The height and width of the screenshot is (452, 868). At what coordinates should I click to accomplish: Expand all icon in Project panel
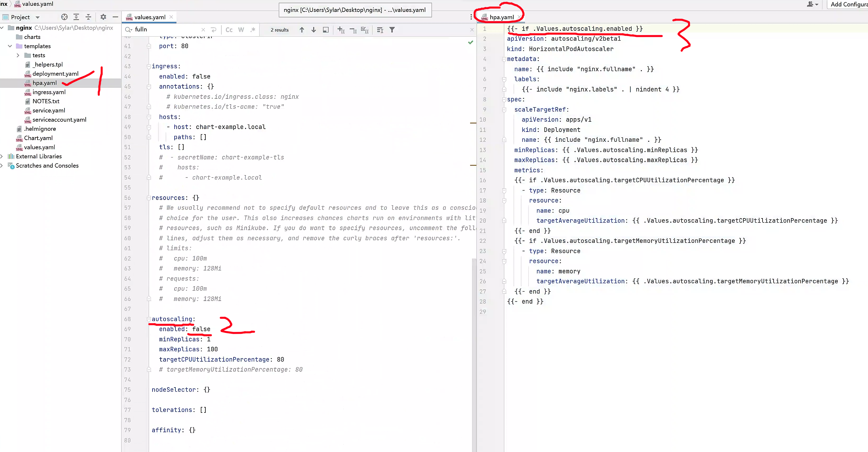76,17
